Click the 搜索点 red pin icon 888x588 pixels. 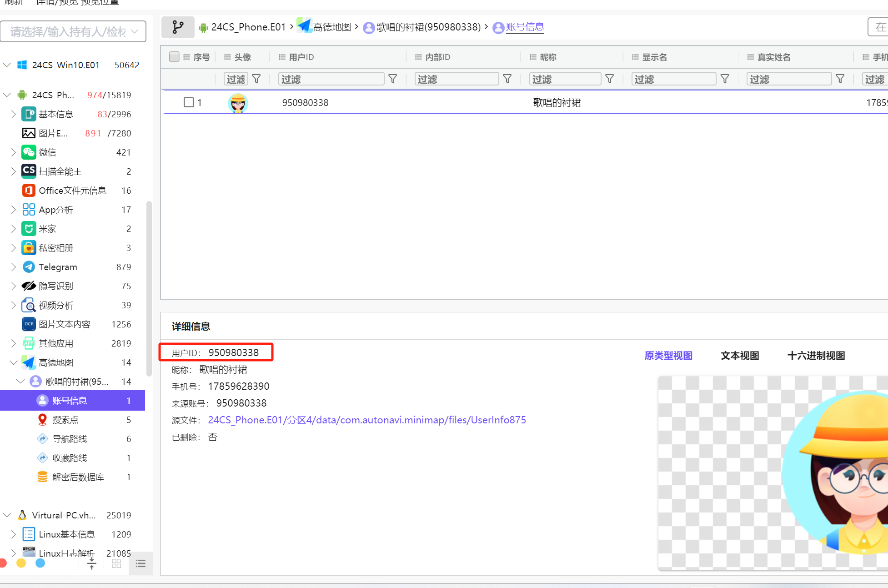[42, 420]
